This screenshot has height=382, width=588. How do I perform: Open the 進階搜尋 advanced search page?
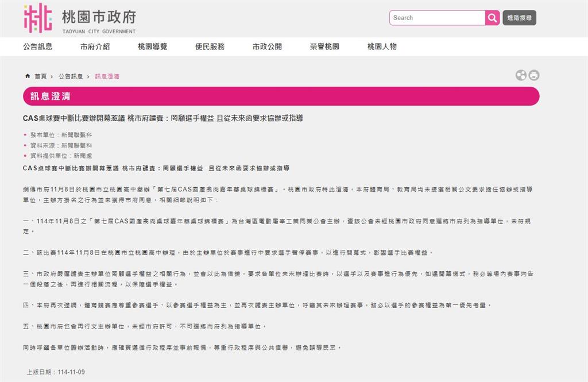click(519, 18)
